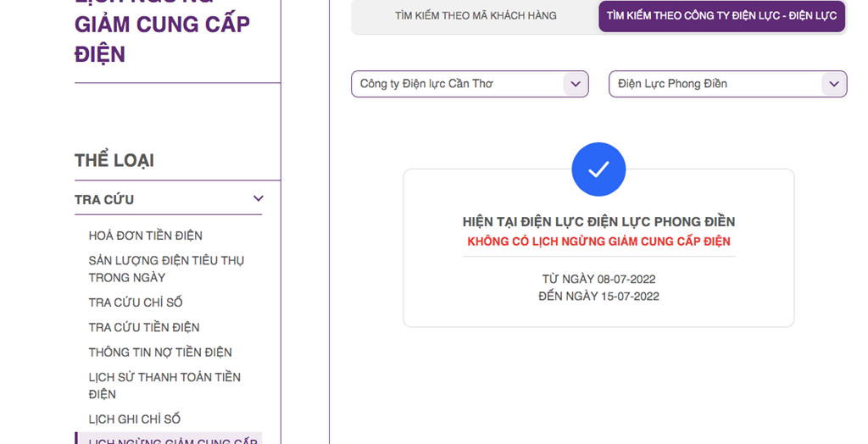Image resolution: width=868 pixels, height=444 pixels.
Task: Open THÔNG TIN NỢ TIỀN ĐIỆN
Action: pos(160,352)
